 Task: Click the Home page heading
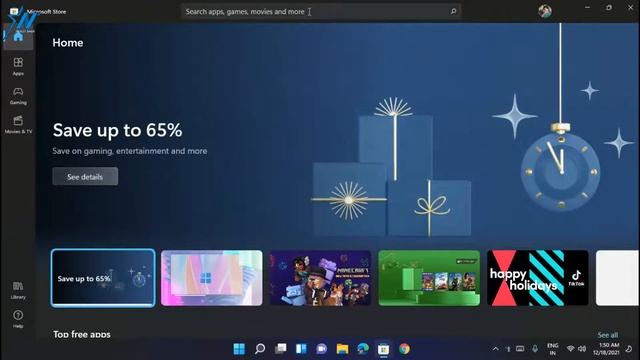tap(68, 43)
